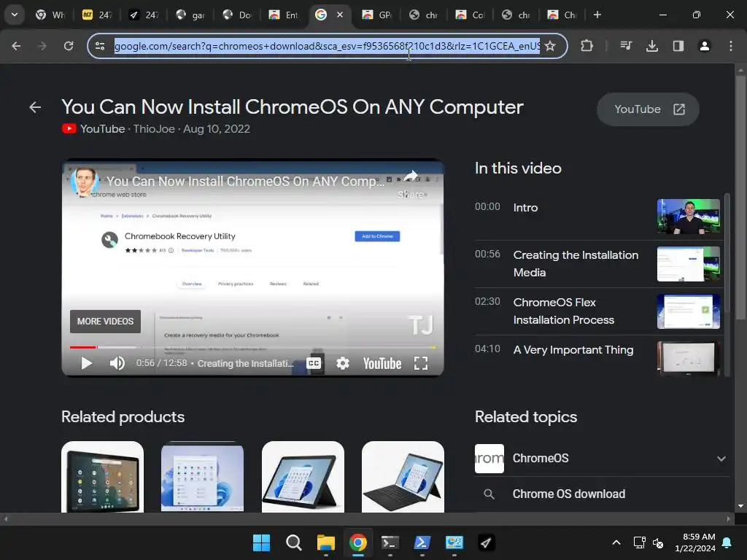The height and width of the screenshot is (560, 747).
Task: Open a new browser tab
Action: (x=597, y=15)
